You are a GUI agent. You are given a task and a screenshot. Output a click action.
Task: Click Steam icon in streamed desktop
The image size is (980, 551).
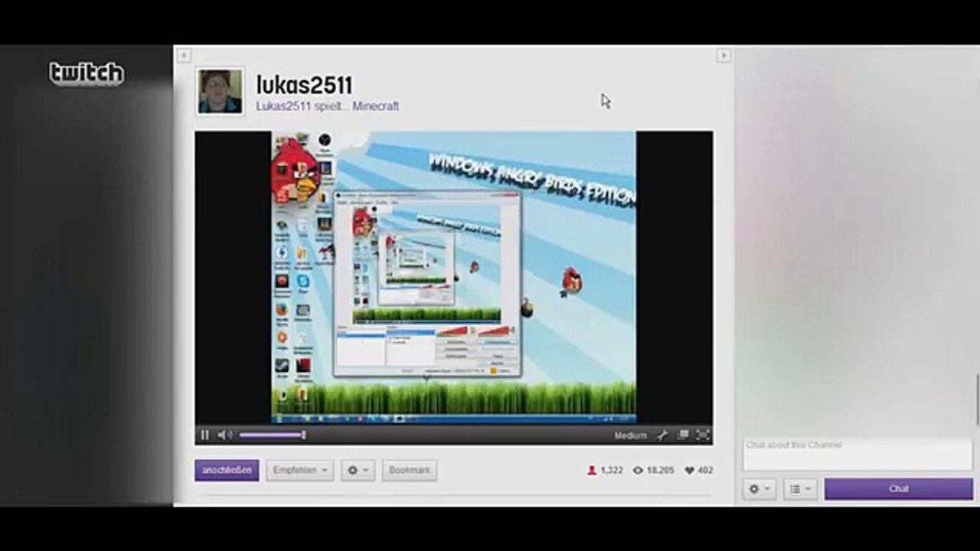tap(282, 365)
